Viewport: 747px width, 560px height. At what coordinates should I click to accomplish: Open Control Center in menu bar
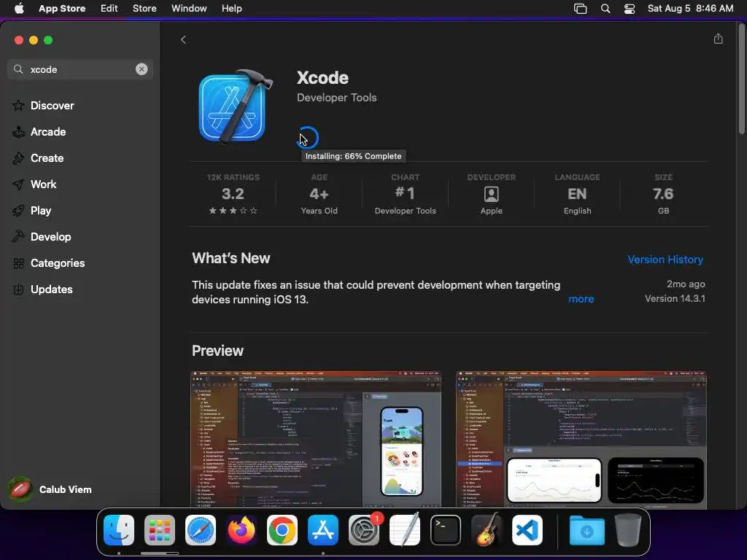[630, 9]
